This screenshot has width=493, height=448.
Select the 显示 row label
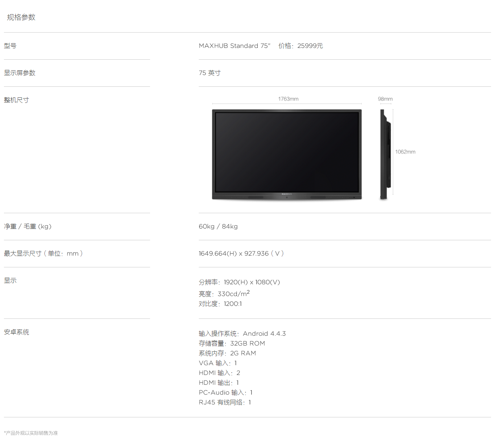click(x=10, y=281)
